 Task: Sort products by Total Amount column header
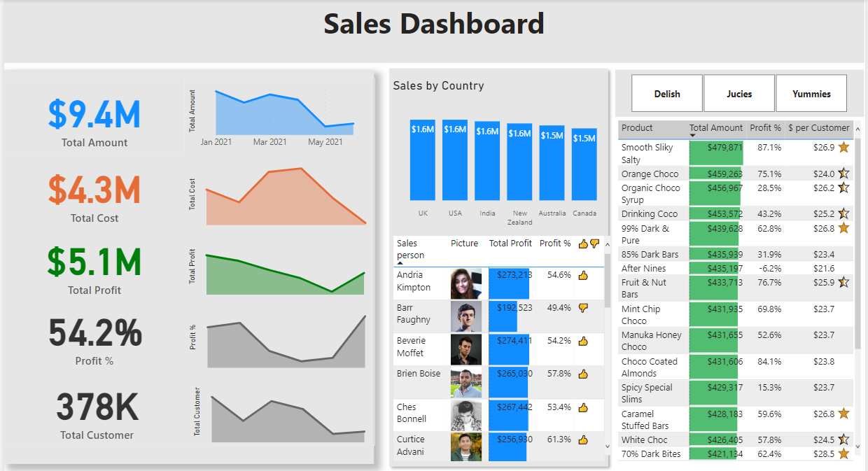pyautogui.click(x=716, y=128)
